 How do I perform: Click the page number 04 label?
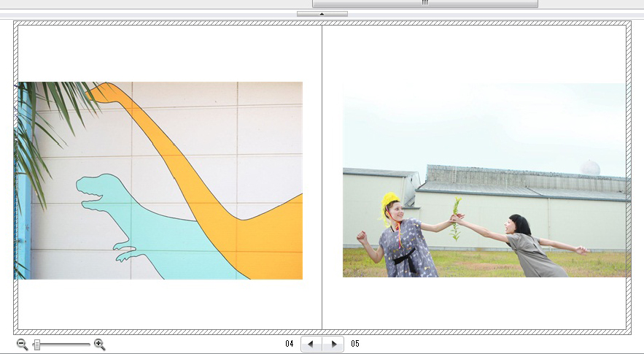[x=290, y=344]
